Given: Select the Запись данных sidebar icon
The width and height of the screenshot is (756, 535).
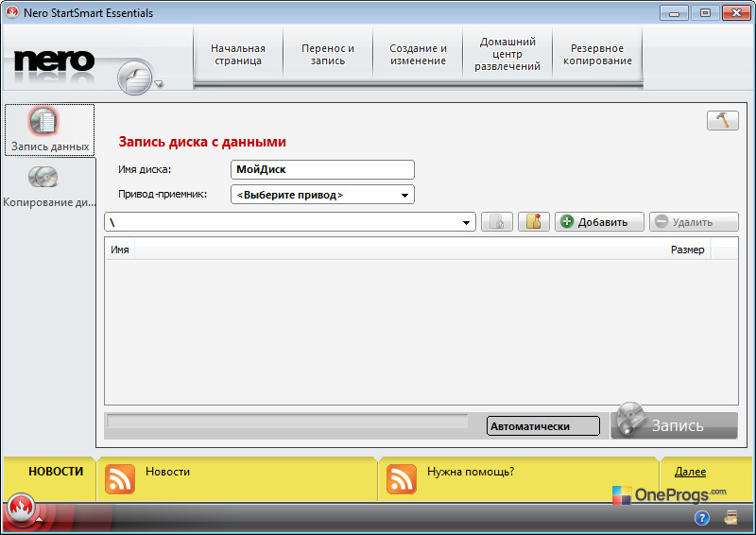Looking at the screenshot, I should 43,121.
